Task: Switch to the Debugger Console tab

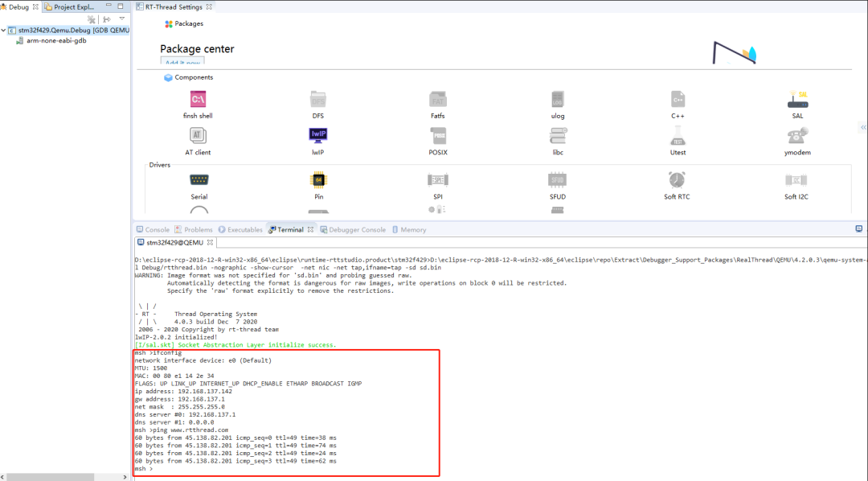Action: (x=353, y=229)
